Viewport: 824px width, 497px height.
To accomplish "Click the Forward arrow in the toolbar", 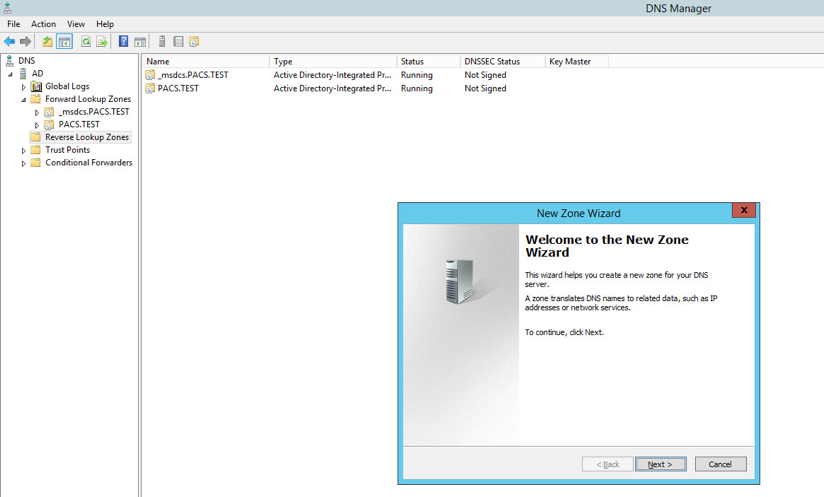I will (26, 42).
